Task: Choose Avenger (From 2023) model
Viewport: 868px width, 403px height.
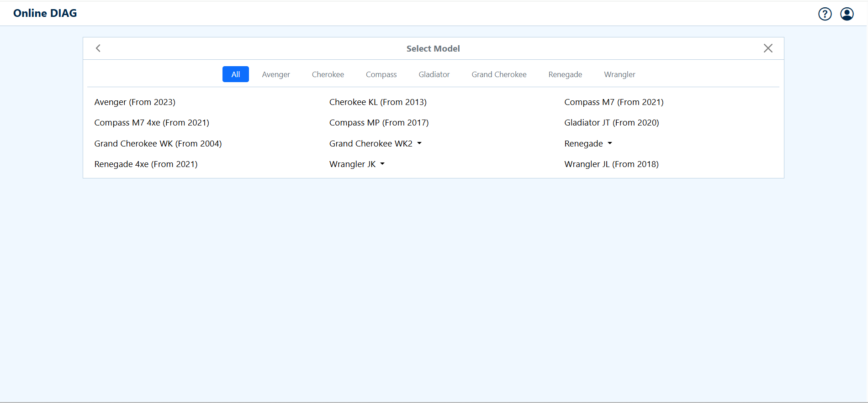Action: [135, 102]
